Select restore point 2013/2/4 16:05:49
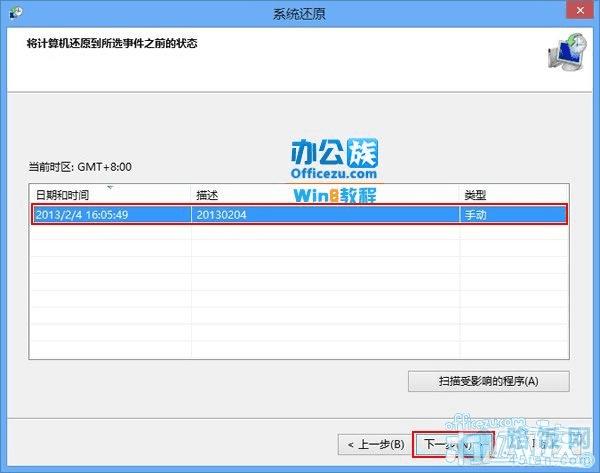The height and width of the screenshot is (473, 600). (x=298, y=214)
